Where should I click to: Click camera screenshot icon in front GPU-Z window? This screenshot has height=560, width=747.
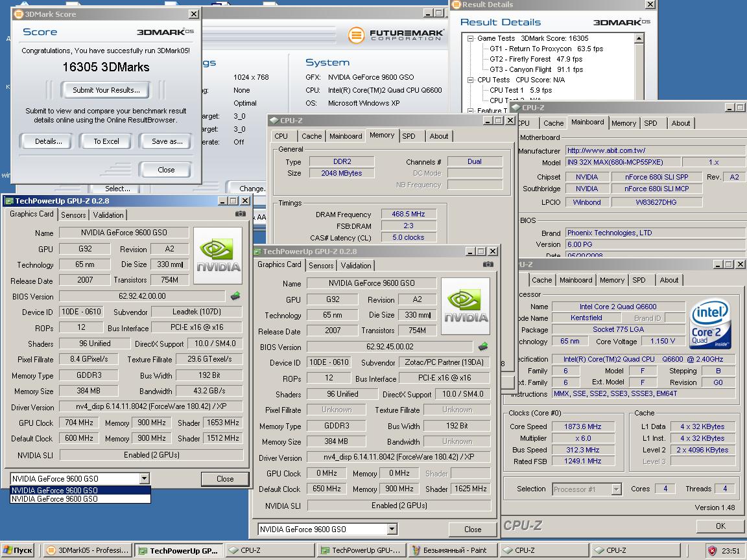[x=488, y=264]
